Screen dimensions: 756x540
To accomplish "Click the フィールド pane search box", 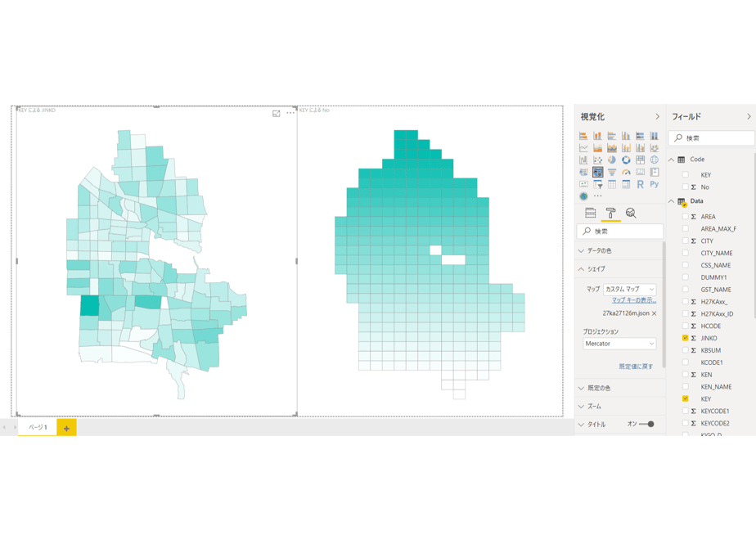I will point(711,138).
